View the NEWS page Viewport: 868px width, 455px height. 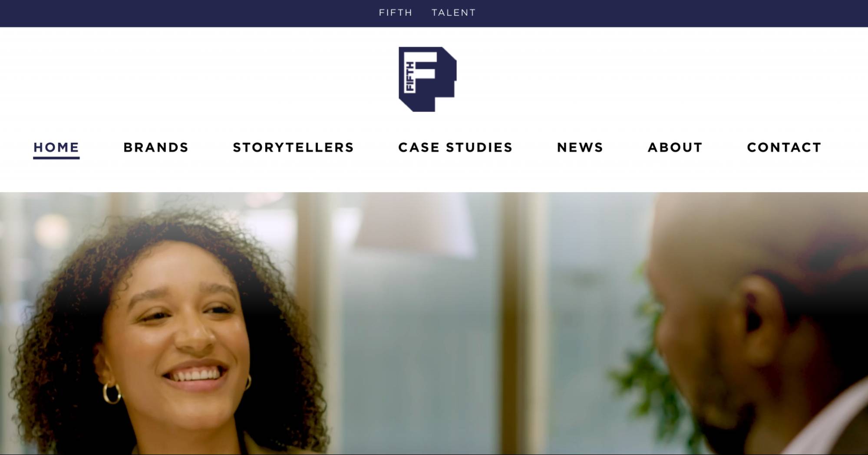(x=580, y=147)
